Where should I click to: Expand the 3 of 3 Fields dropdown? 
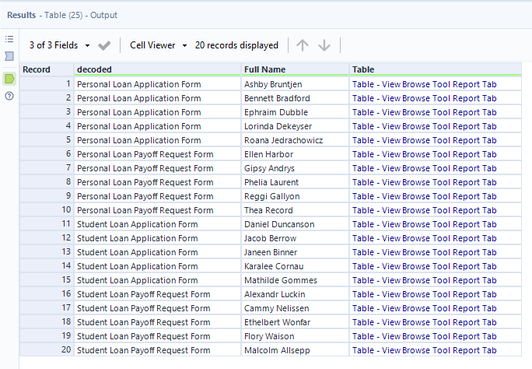tap(60, 45)
